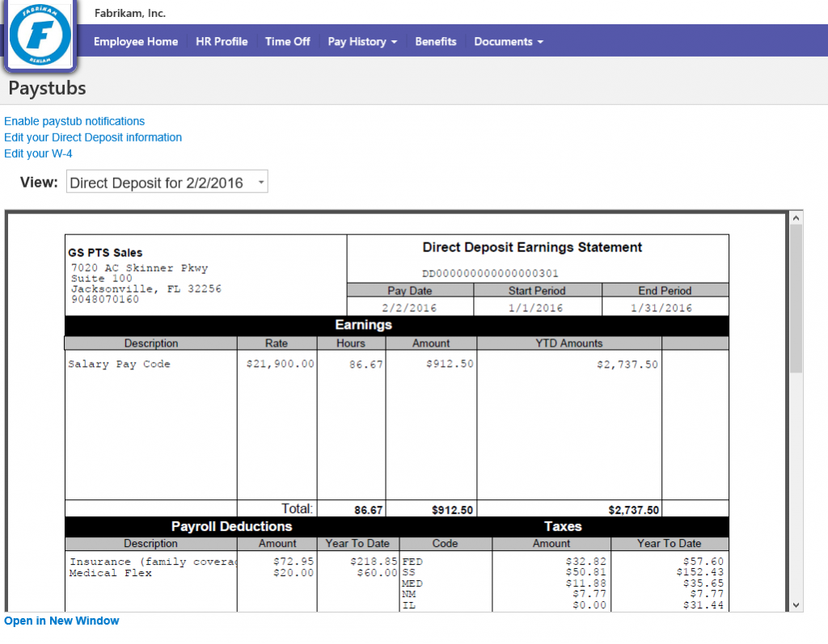Click the paystub vertical scrollbar thumb

pyautogui.click(x=796, y=299)
